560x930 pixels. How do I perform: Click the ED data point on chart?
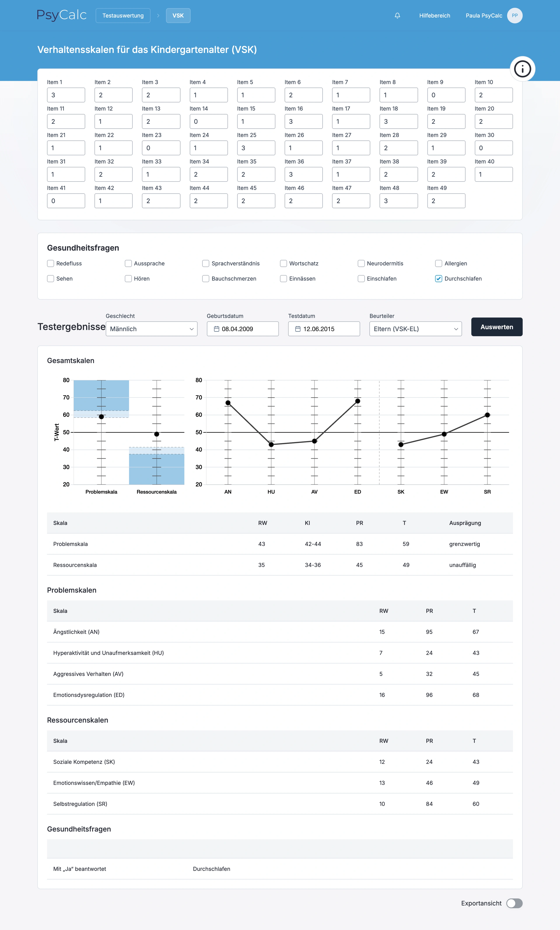tap(357, 401)
